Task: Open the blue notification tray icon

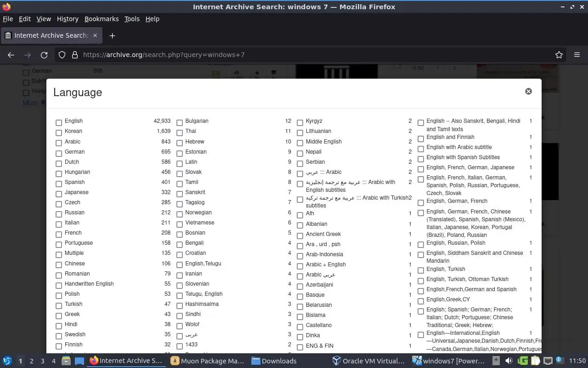Action: tap(560, 360)
